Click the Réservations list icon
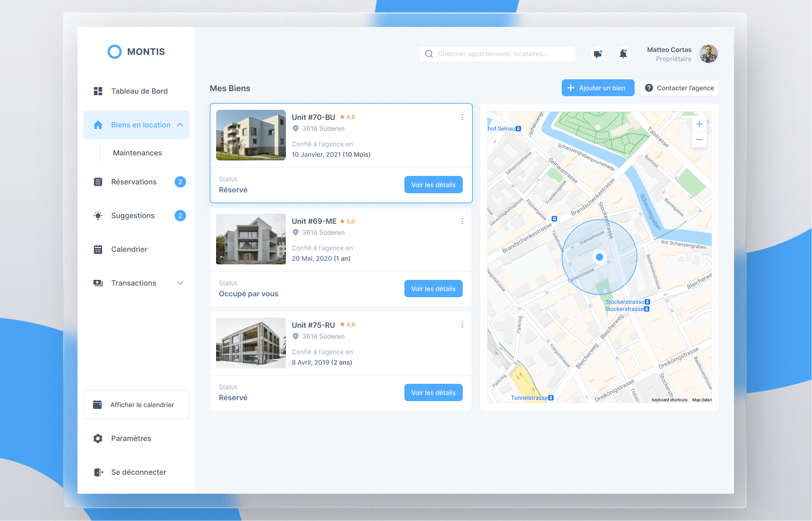The width and height of the screenshot is (812, 521). point(98,182)
